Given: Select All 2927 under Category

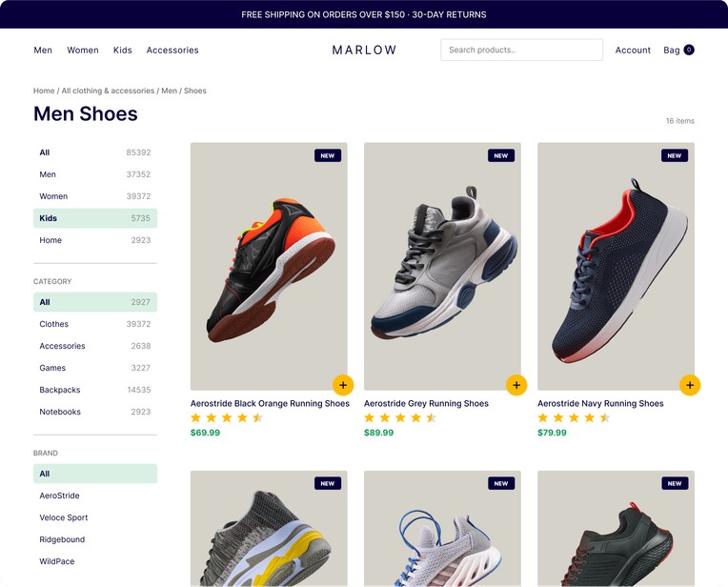Looking at the screenshot, I should tap(95, 302).
